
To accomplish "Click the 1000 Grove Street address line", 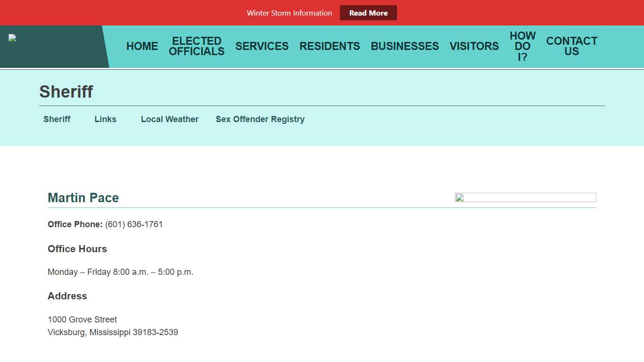I will pos(83,320).
